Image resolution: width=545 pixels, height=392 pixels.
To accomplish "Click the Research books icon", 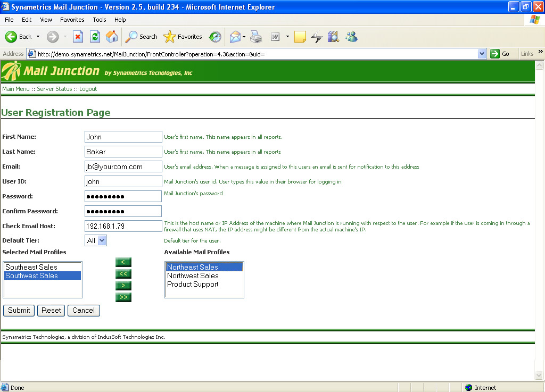I will point(333,37).
